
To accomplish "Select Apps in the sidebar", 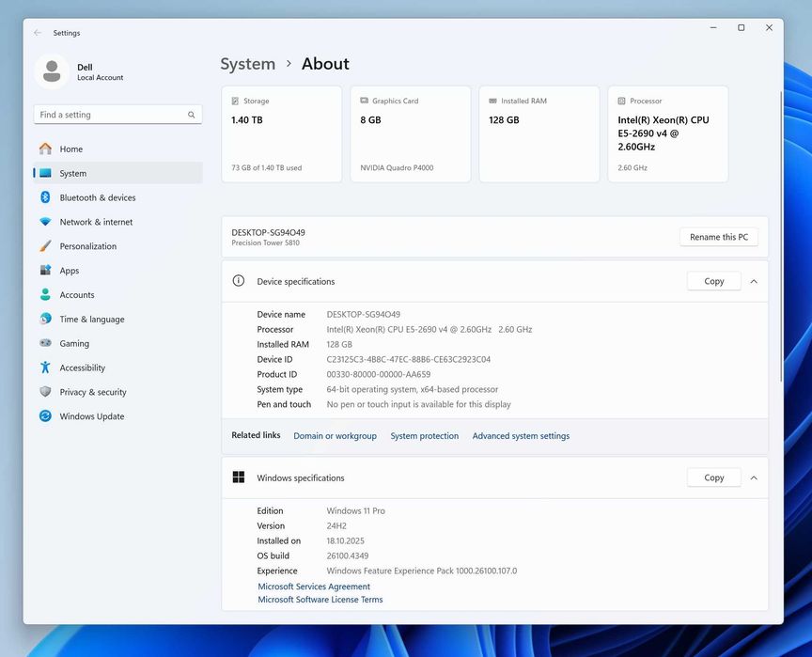I will tap(118, 271).
